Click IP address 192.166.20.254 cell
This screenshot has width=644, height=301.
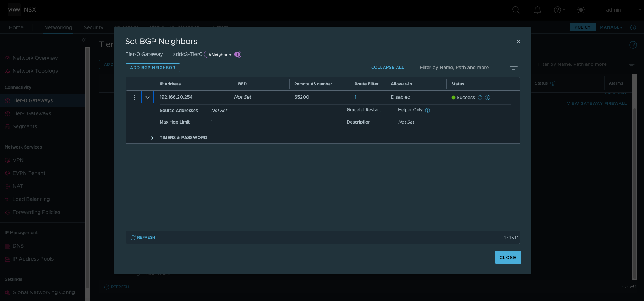pos(176,97)
